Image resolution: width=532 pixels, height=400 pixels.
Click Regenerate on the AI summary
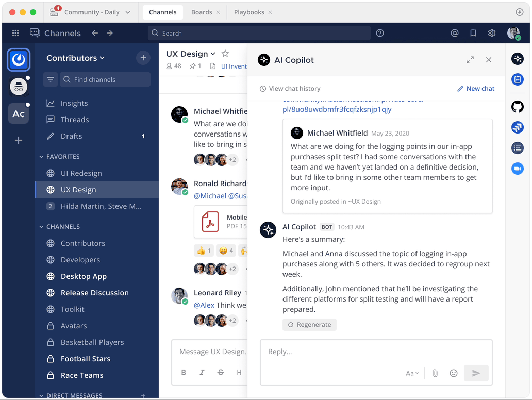(309, 324)
